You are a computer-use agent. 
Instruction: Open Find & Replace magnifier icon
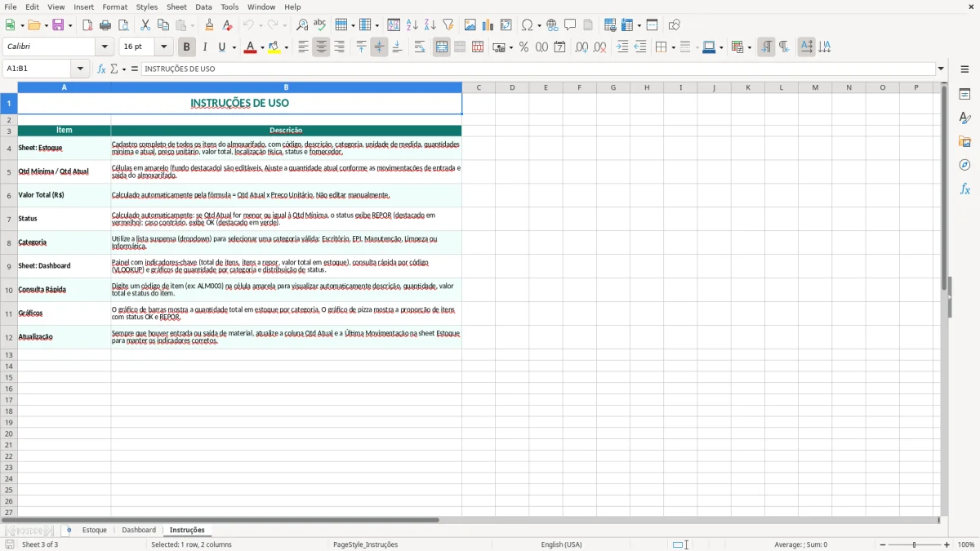[302, 25]
